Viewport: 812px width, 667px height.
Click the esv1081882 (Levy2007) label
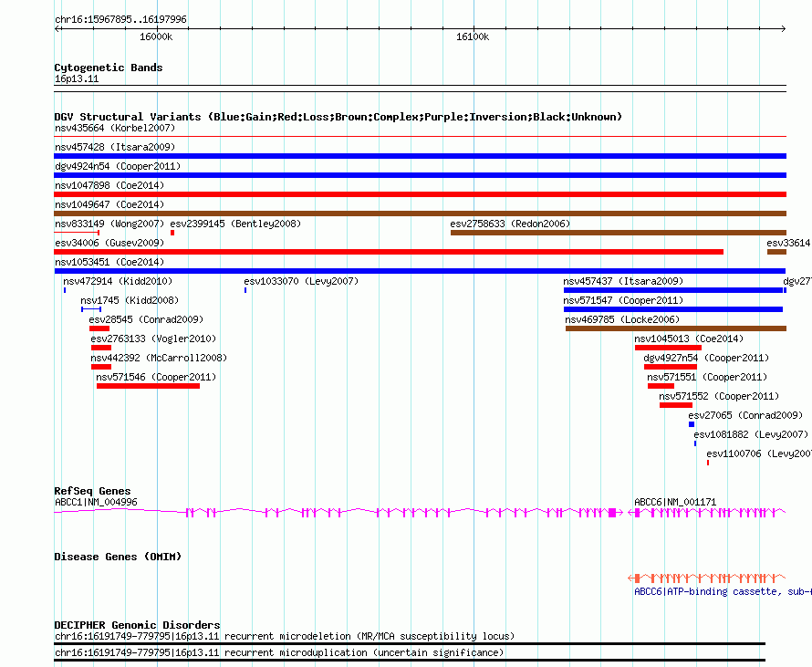751,434
